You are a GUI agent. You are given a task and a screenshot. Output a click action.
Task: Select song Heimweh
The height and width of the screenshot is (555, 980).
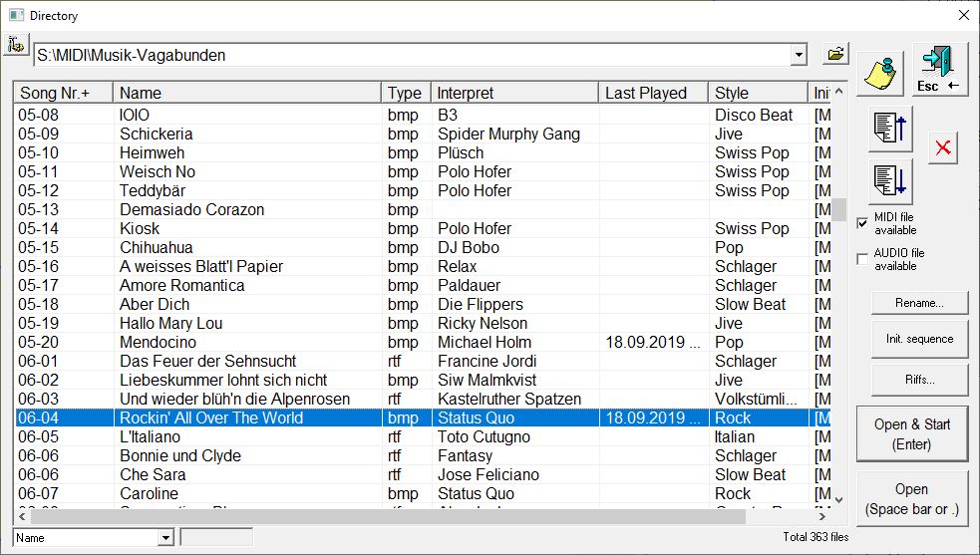pyautogui.click(x=152, y=152)
